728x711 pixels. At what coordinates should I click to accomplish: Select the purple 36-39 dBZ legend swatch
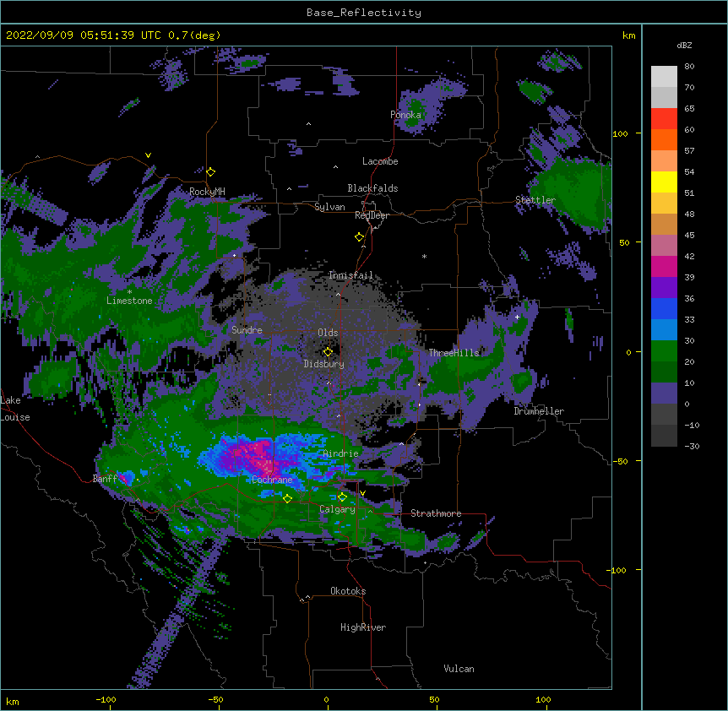(664, 288)
